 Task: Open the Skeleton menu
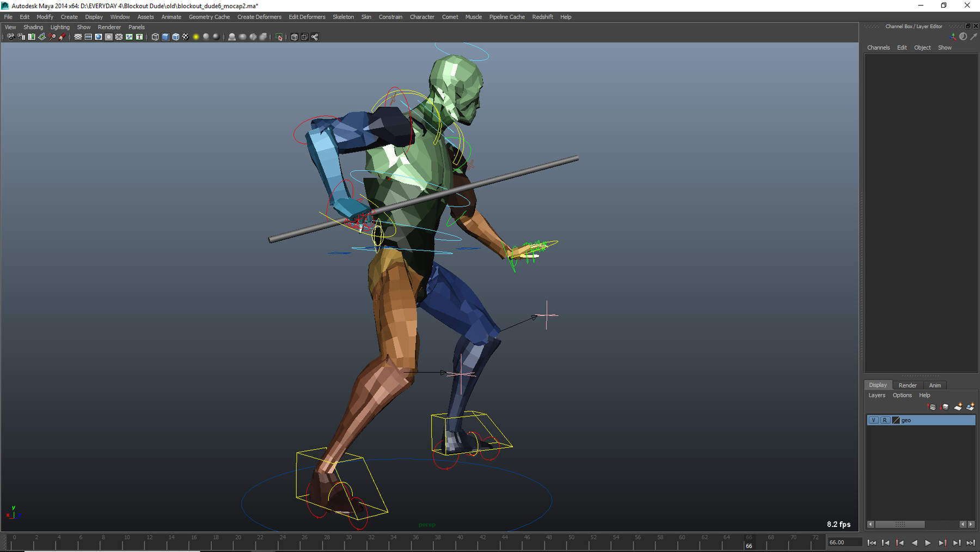tap(343, 17)
